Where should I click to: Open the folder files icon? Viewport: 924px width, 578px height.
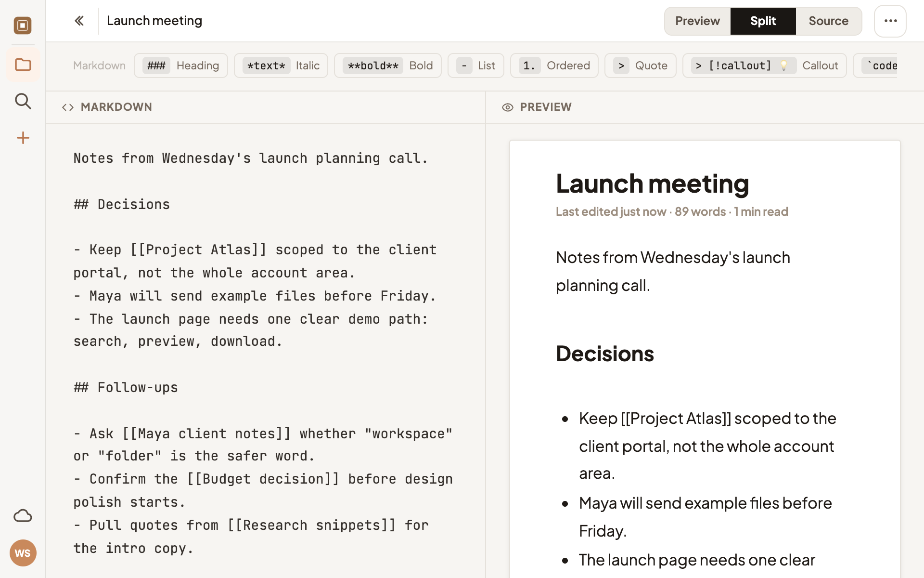pos(23,65)
